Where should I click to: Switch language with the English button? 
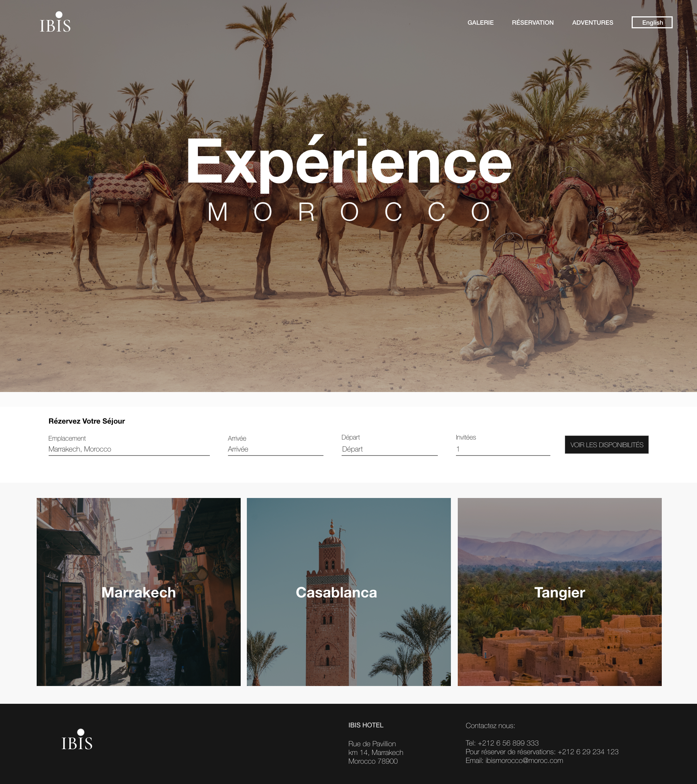click(652, 23)
